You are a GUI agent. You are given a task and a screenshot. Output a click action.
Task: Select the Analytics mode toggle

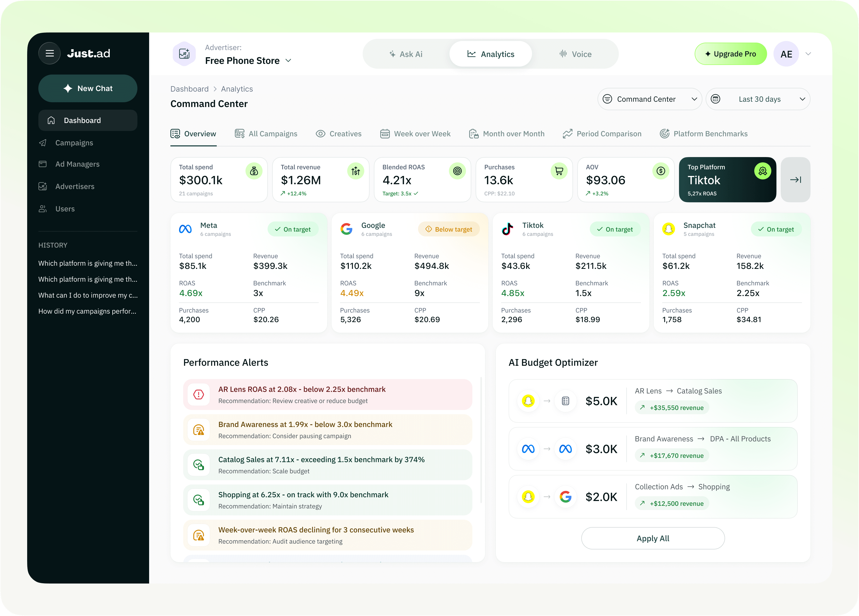coord(490,54)
